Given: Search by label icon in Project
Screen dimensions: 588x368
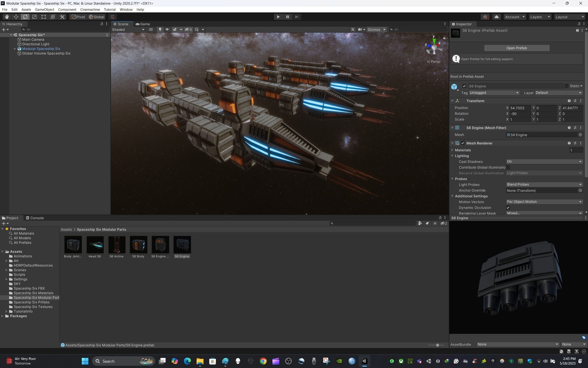Looking at the screenshot, I should (427, 223).
